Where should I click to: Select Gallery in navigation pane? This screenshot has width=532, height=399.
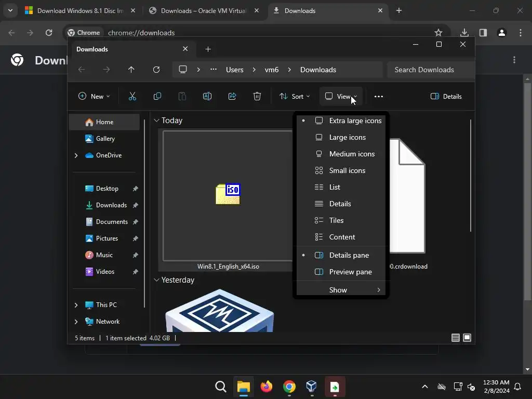coord(104,139)
